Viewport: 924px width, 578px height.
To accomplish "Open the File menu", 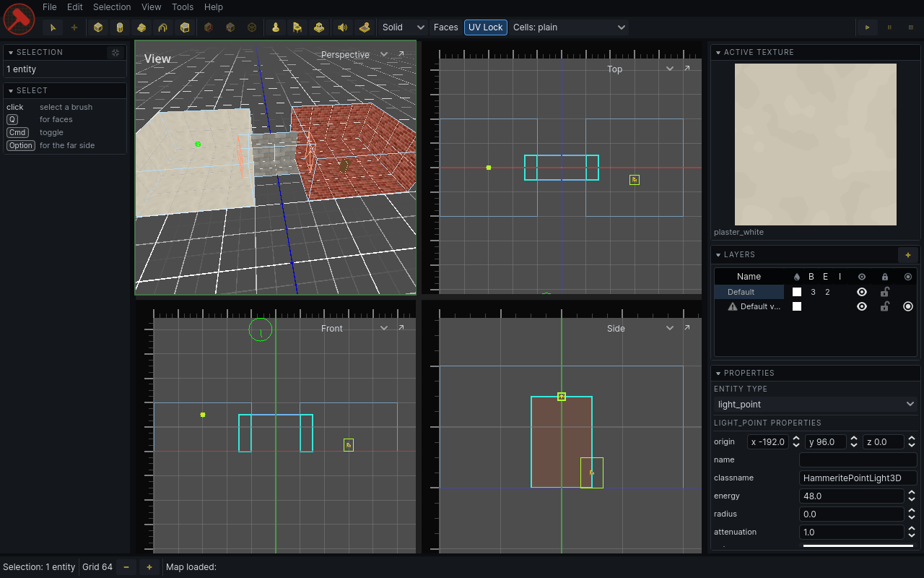I will click(x=49, y=7).
